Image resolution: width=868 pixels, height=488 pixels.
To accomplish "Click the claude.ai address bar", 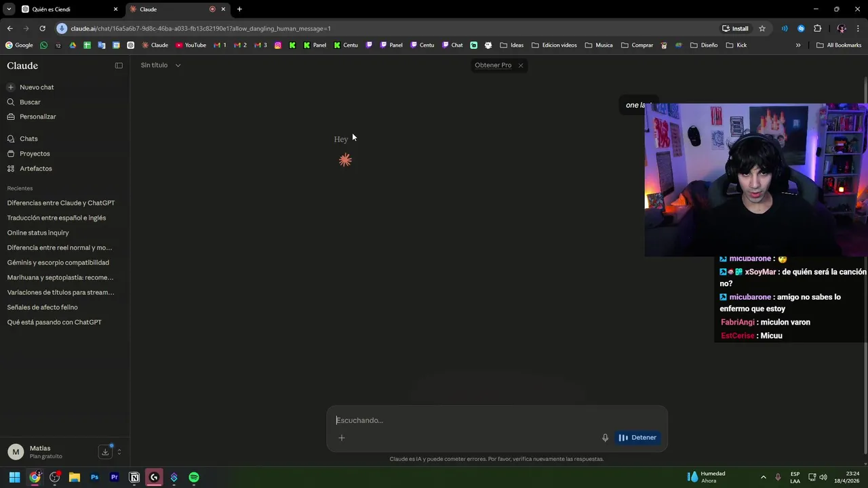I will [387, 28].
